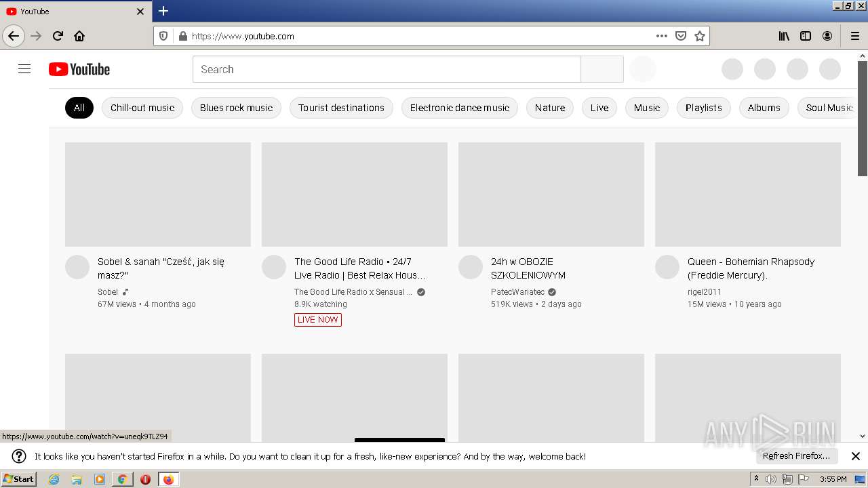Go back using the browser back arrow
The height and width of the screenshot is (488, 868).
point(14,36)
